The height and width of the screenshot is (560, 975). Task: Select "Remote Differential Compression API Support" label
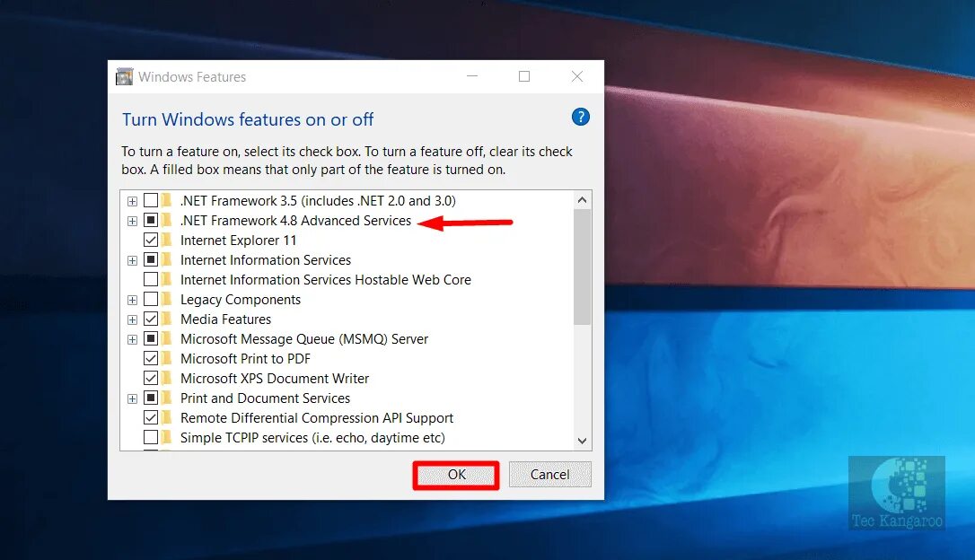point(317,417)
